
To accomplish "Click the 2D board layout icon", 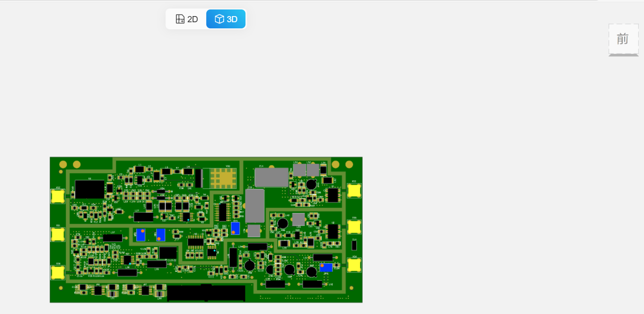I will pyautogui.click(x=180, y=19).
